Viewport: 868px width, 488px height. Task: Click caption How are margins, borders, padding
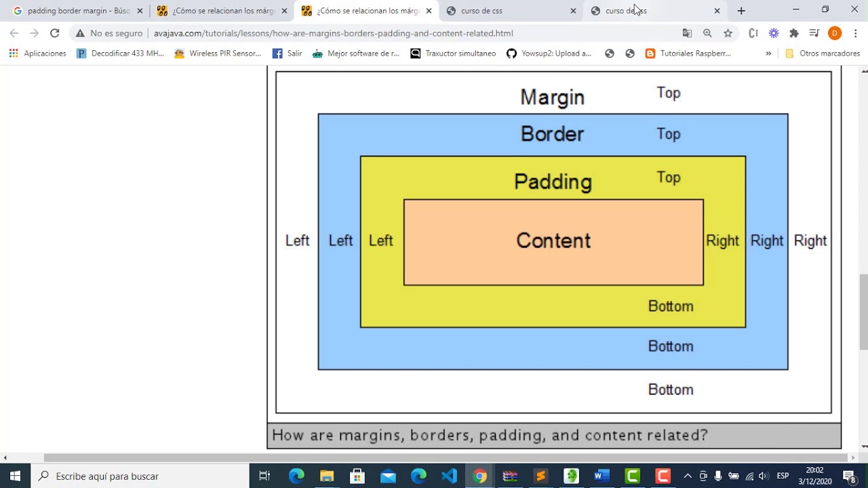(490, 435)
